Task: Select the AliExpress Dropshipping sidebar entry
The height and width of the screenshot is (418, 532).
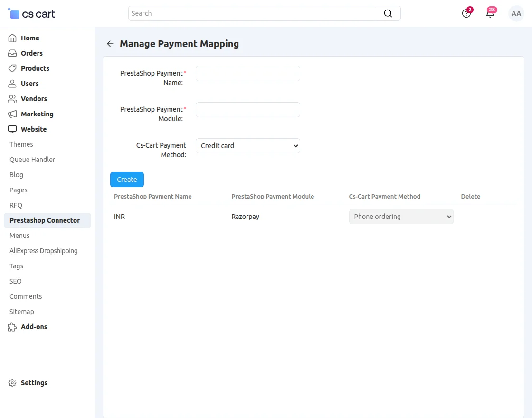Action: [x=43, y=251]
